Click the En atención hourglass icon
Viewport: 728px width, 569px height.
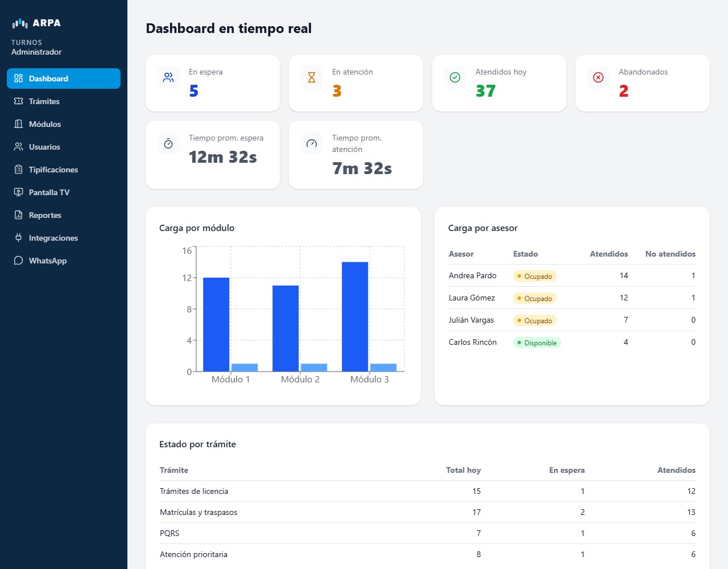point(312,77)
